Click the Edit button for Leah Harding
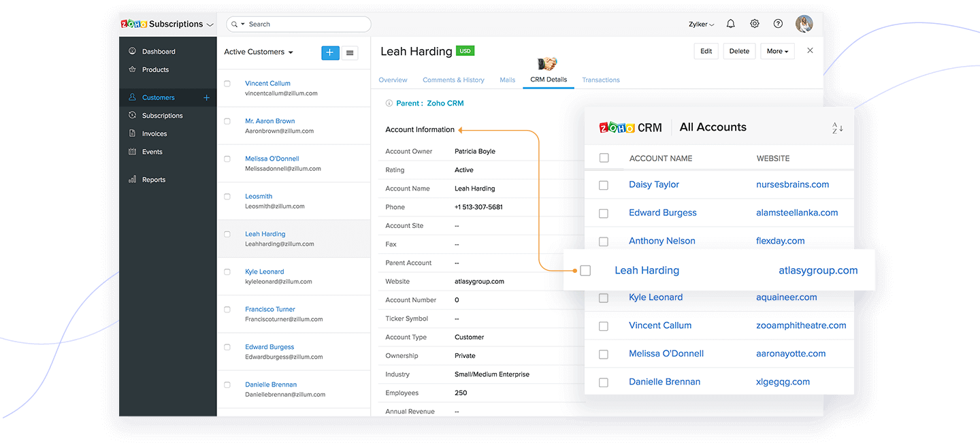980x443 pixels. coord(706,50)
